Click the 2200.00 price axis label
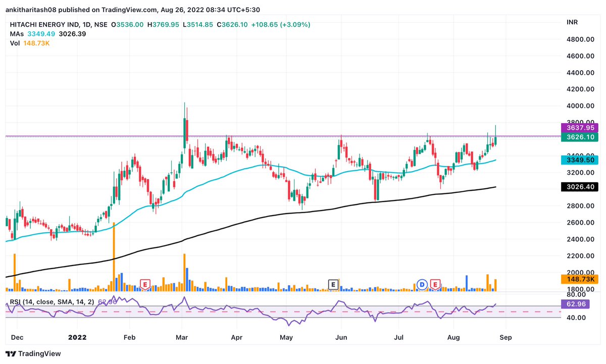Viewport: 606px width, 364px height. [x=581, y=256]
